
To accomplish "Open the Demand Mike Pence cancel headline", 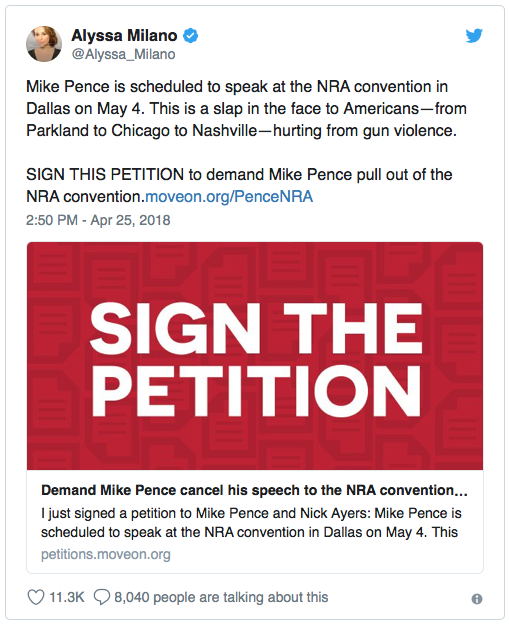I will pyautogui.click(x=254, y=490).
